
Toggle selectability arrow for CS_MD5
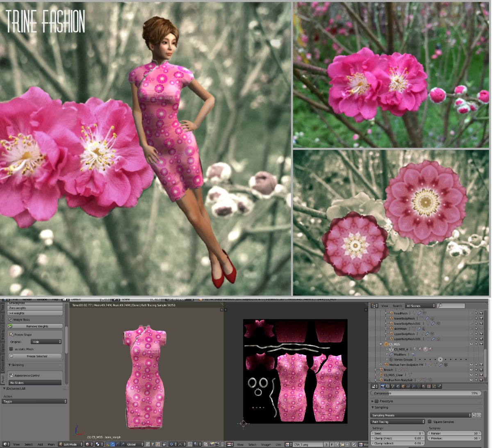pos(476,344)
